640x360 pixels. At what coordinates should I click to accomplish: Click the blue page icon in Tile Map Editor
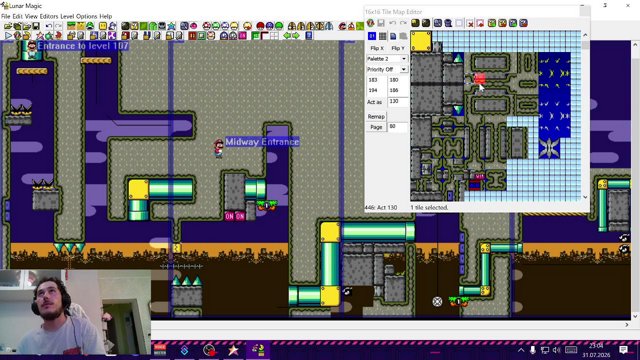[x=393, y=36]
